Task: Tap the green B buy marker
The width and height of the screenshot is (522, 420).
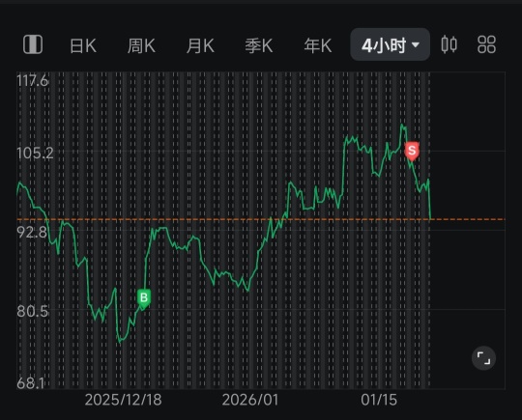Action: (x=144, y=298)
